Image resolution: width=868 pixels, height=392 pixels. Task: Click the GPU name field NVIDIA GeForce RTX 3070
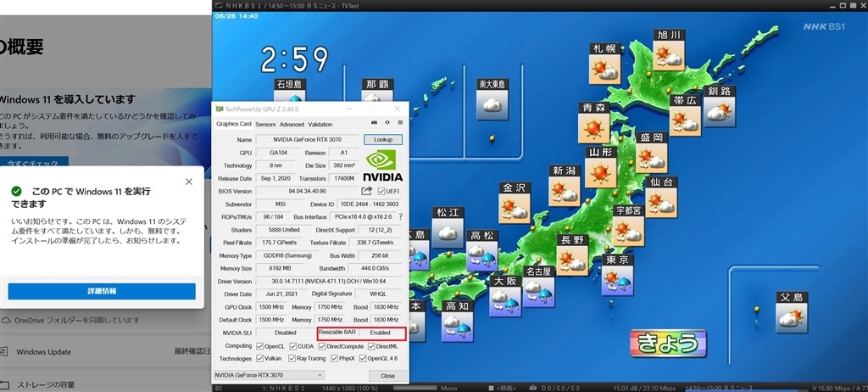(x=307, y=140)
